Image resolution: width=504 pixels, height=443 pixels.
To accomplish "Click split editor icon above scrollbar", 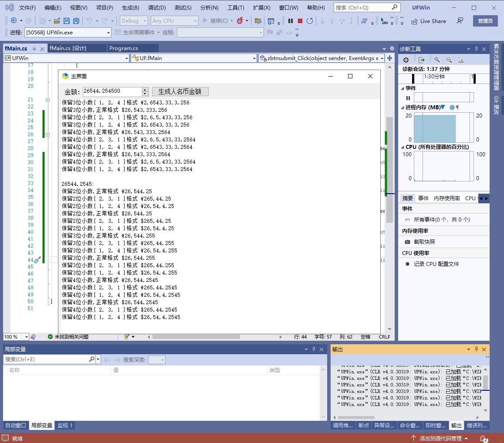I will coord(389,58).
